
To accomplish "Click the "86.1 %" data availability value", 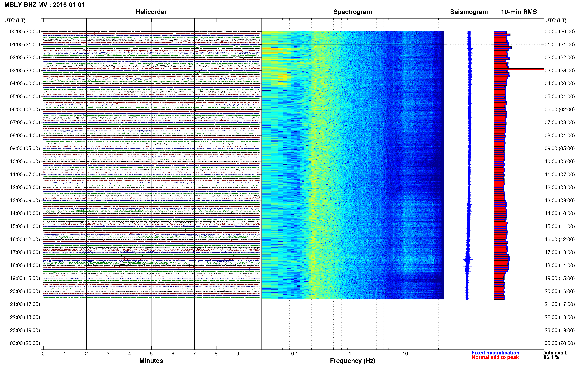I will pyautogui.click(x=551, y=357).
